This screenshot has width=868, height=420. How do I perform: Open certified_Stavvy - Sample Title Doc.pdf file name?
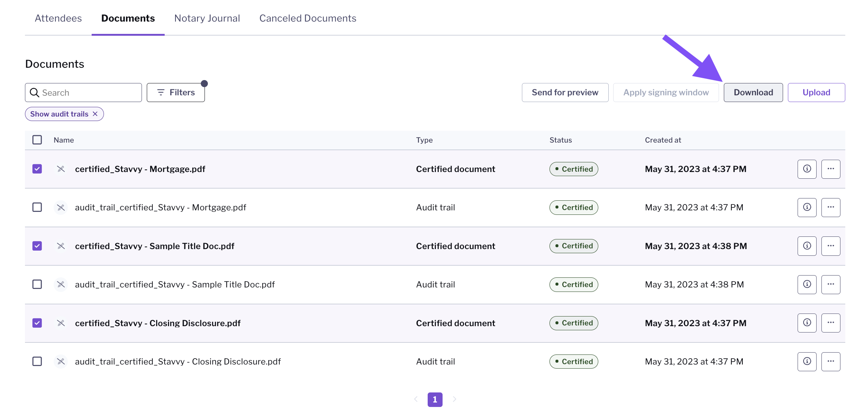[x=155, y=246]
